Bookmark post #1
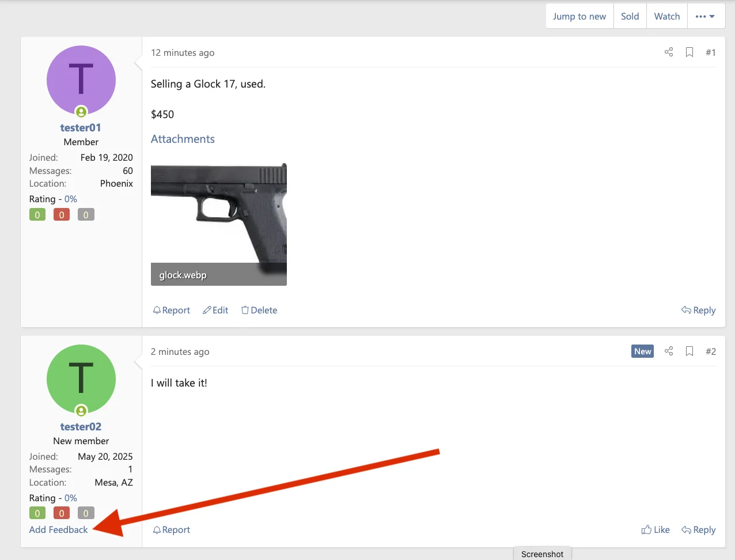This screenshot has height=560, width=735. pyautogui.click(x=689, y=52)
